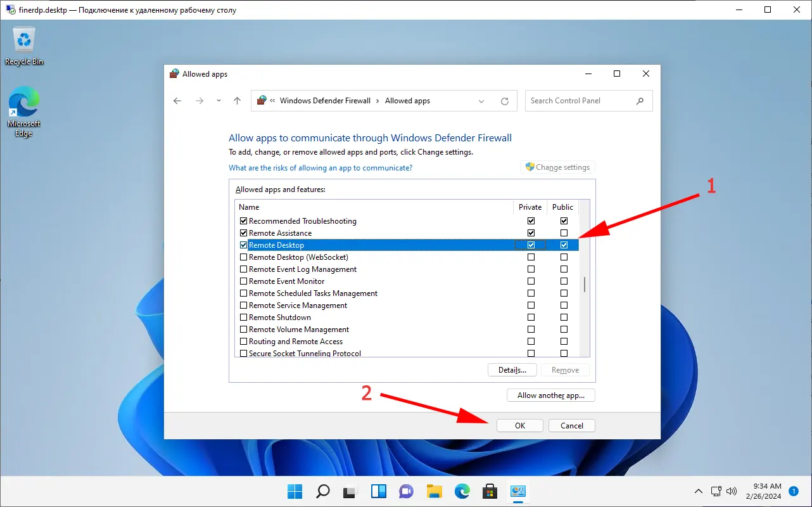Toggle Remote Desktop Private checkbox
Screen dimensions: 812x507
(531, 245)
